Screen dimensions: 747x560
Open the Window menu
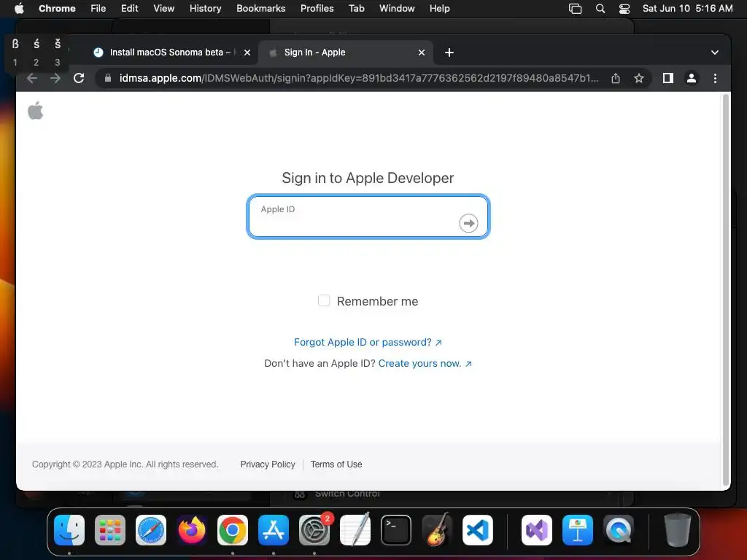(x=397, y=9)
